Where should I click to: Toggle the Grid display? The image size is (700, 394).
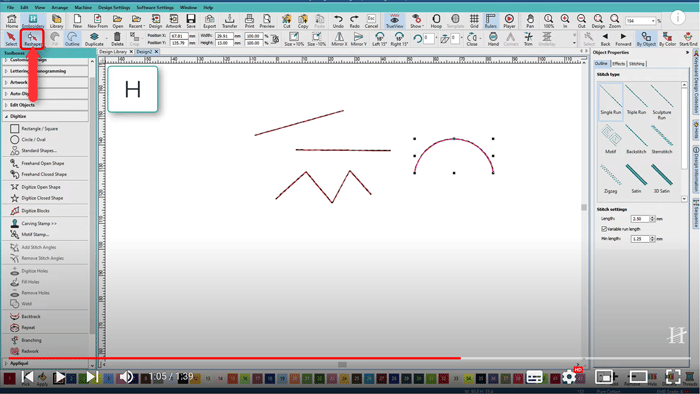[474, 21]
